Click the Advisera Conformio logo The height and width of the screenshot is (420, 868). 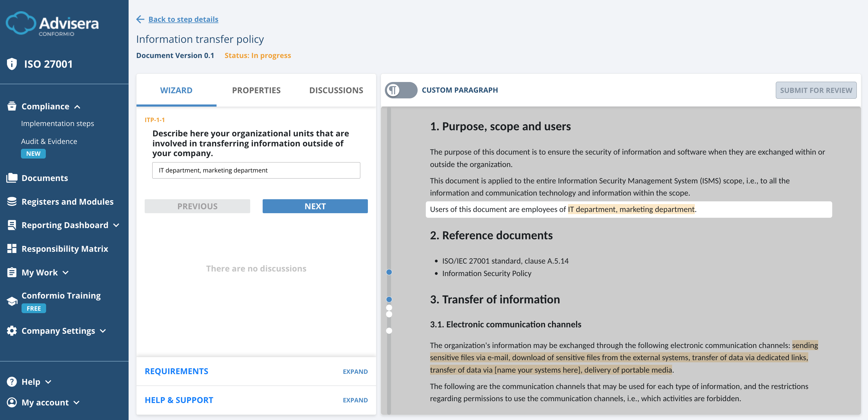click(52, 24)
